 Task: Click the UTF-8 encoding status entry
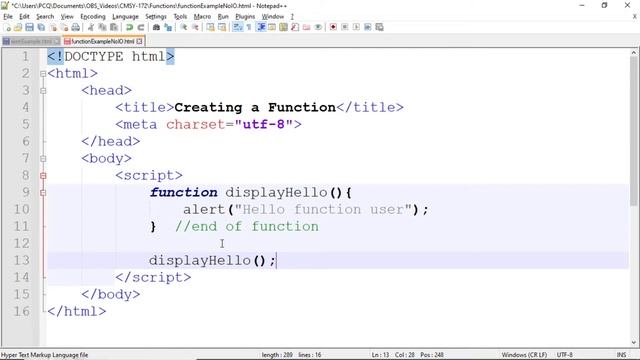564,355
